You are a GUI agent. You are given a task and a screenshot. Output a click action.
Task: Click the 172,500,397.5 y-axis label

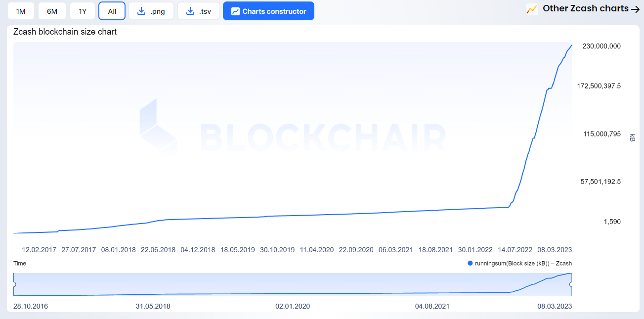[599, 86]
